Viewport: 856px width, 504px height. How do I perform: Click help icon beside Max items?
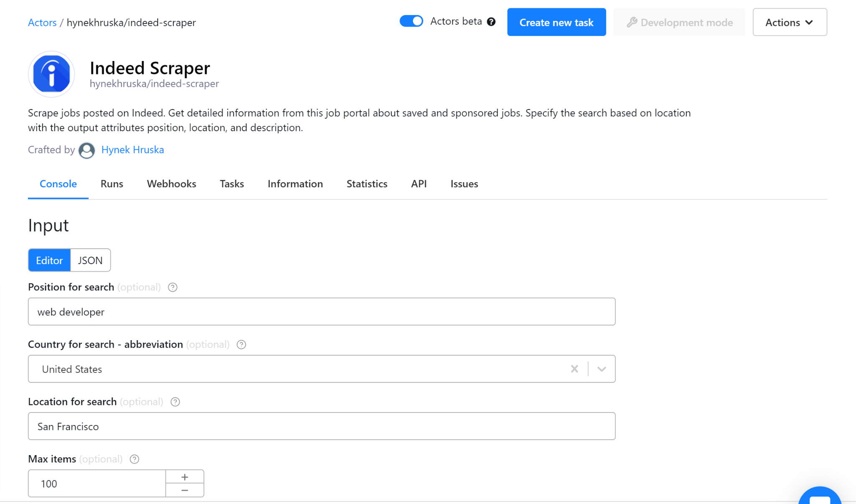[134, 459]
